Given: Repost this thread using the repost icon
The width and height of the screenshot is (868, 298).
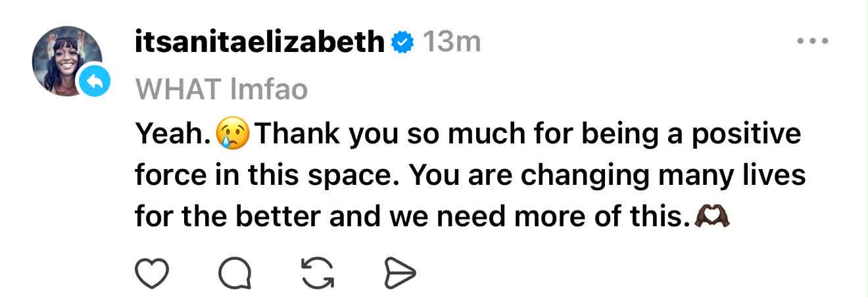Looking at the screenshot, I should click(x=316, y=273).
